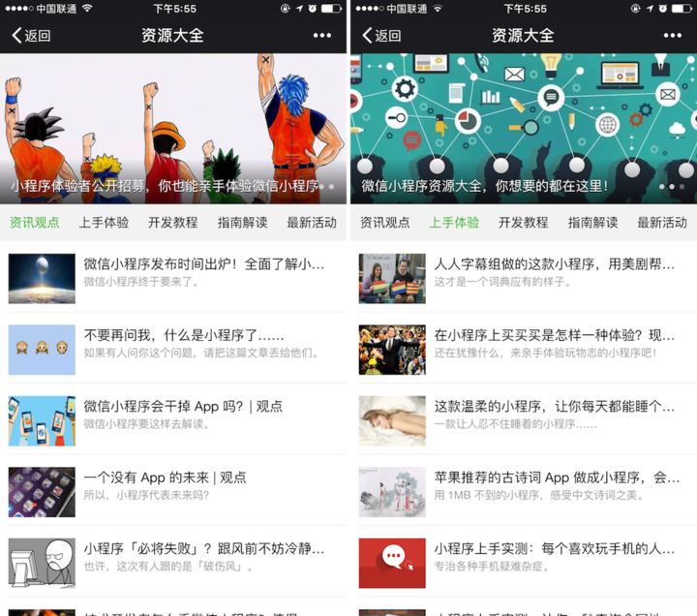The image size is (697, 616).
Task: Tap the purple app icons phone thumbnail
Action: click(x=42, y=492)
